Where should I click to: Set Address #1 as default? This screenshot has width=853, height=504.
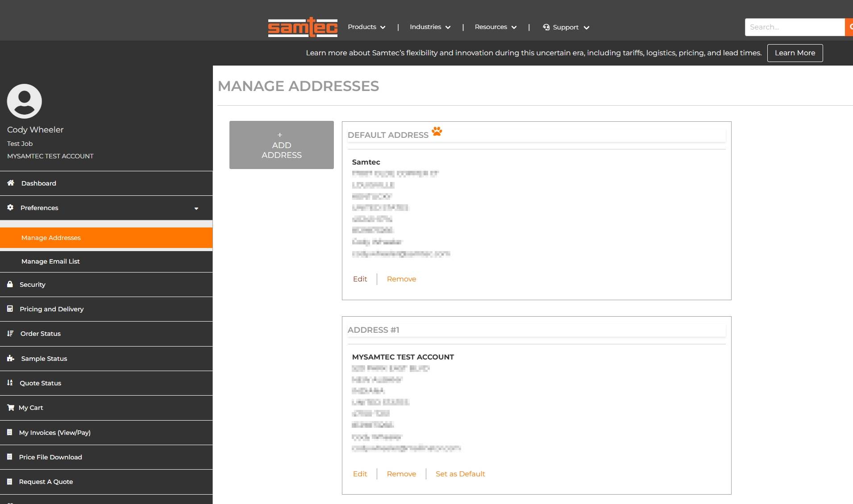[x=460, y=474]
